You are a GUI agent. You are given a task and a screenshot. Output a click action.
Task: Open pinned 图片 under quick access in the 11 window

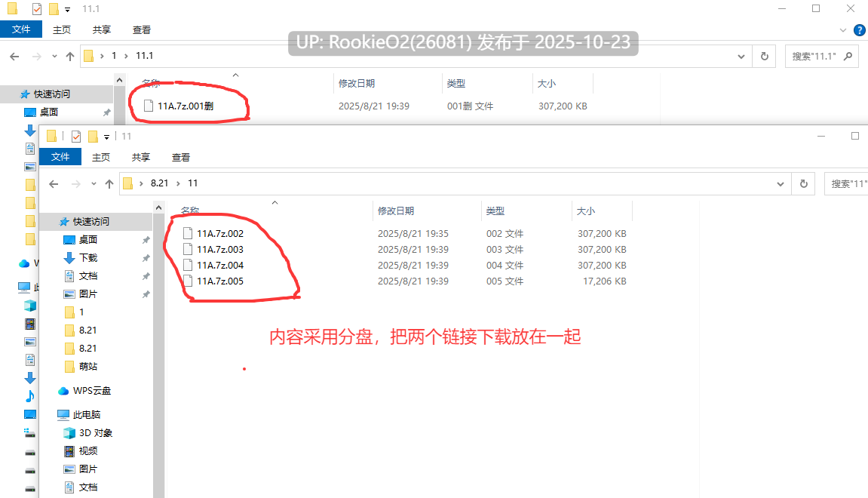click(x=88, y=294)
